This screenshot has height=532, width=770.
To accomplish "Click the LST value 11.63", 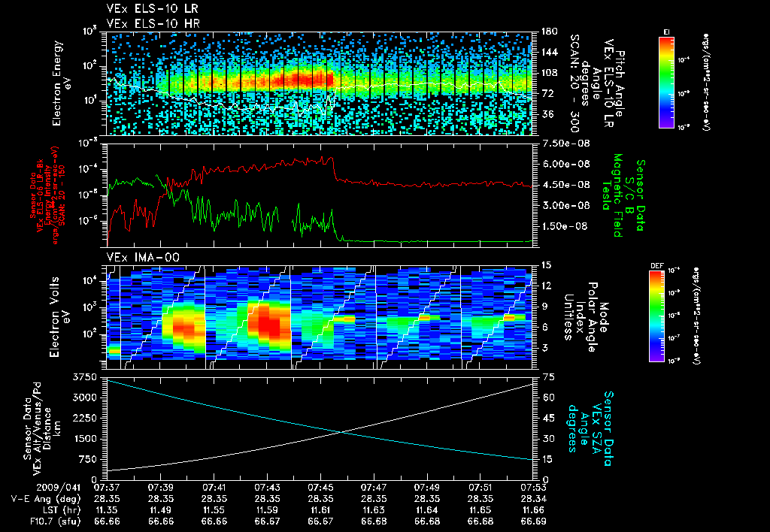I will coord(374,510).
